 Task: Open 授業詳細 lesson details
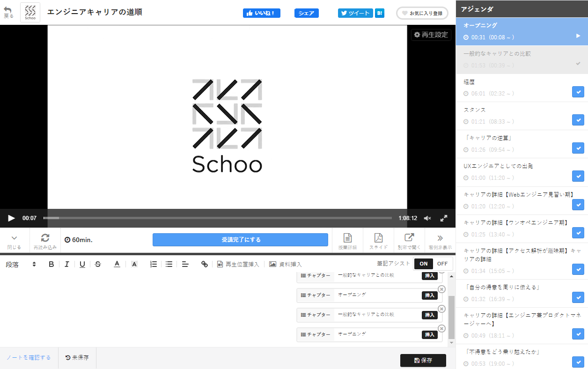click(x=347, y=241)
